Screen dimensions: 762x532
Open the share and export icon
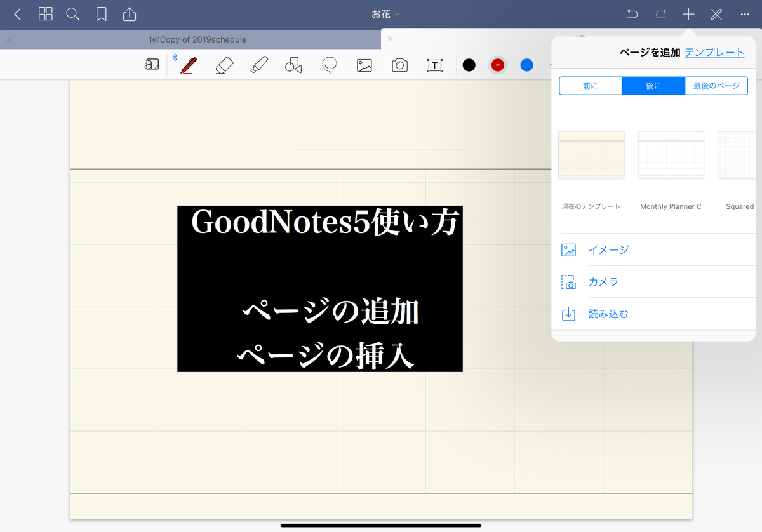pyautogui.click(x=130, y=13)
